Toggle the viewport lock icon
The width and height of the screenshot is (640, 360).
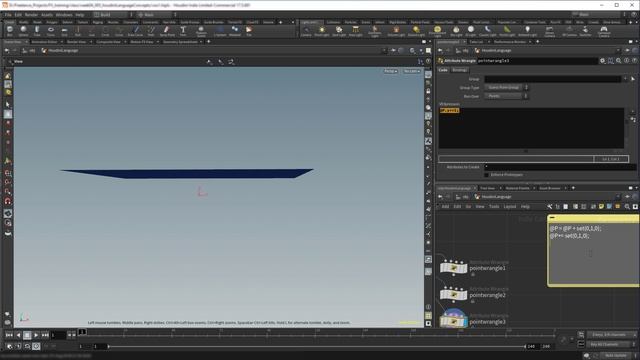[x=428, y=91]
